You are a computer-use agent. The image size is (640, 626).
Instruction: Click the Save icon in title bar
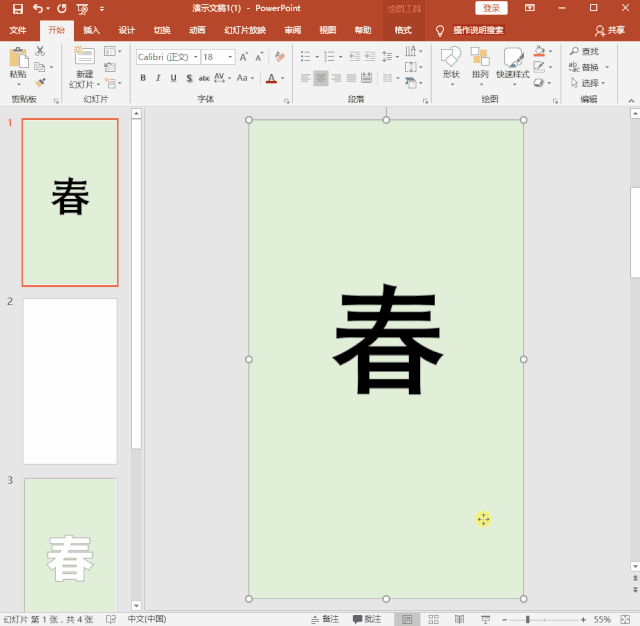18,9
